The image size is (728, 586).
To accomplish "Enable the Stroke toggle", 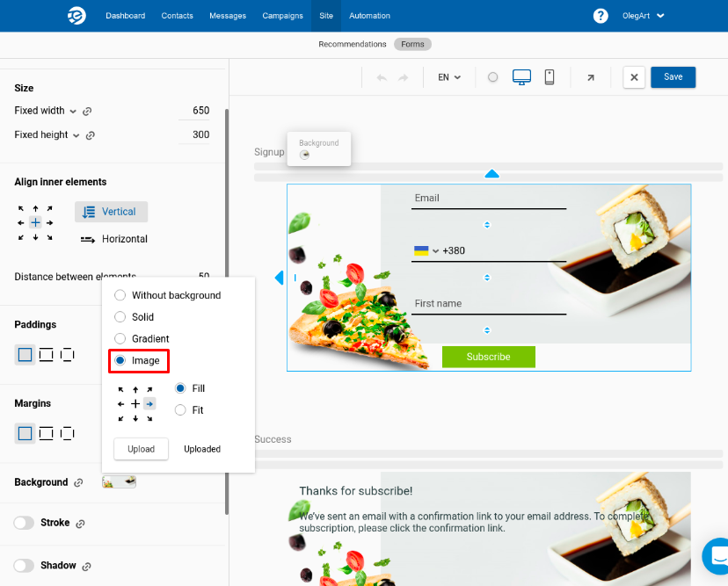I will click(x=24, y=523).
